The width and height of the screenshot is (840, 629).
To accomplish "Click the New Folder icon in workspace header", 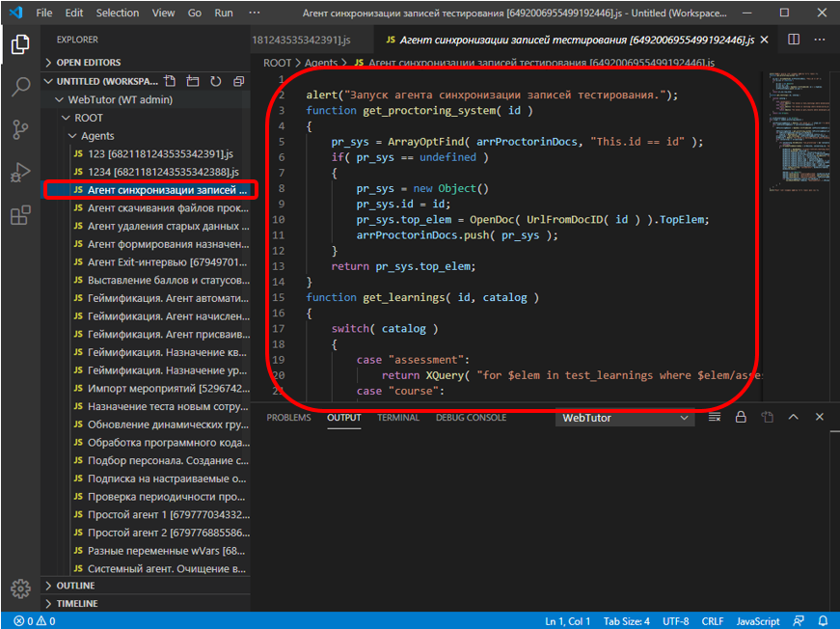I will coord(192,81).
